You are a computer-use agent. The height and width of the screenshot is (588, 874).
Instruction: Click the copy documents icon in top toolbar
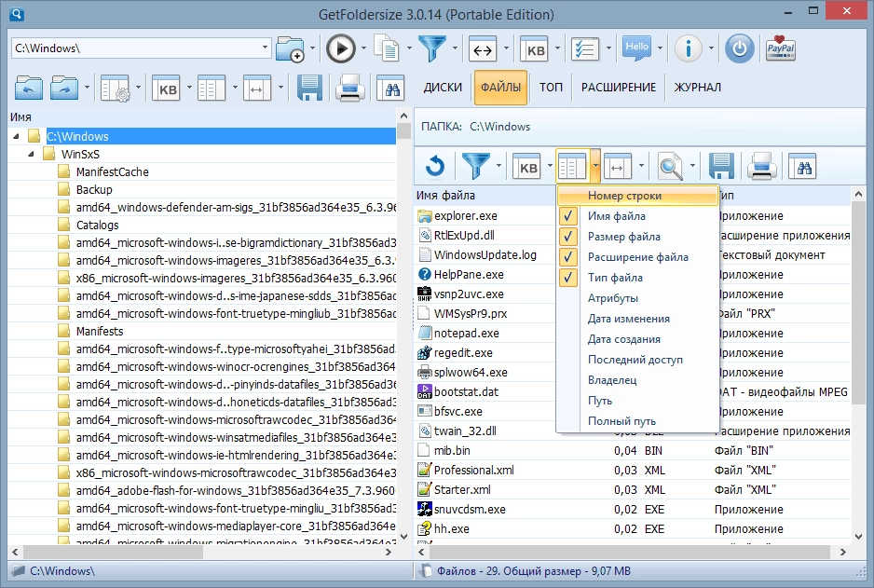pos(387,48)
